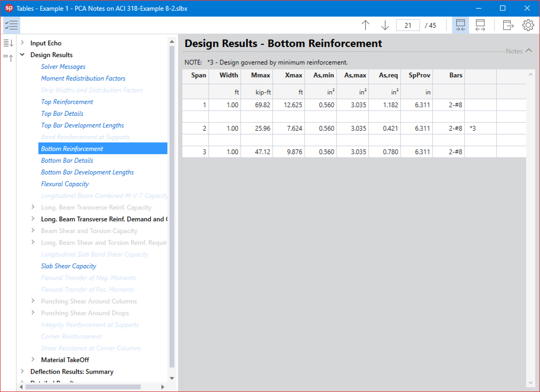
Task: Go to previous table with up arrow
Action: [x=365, y=25]
